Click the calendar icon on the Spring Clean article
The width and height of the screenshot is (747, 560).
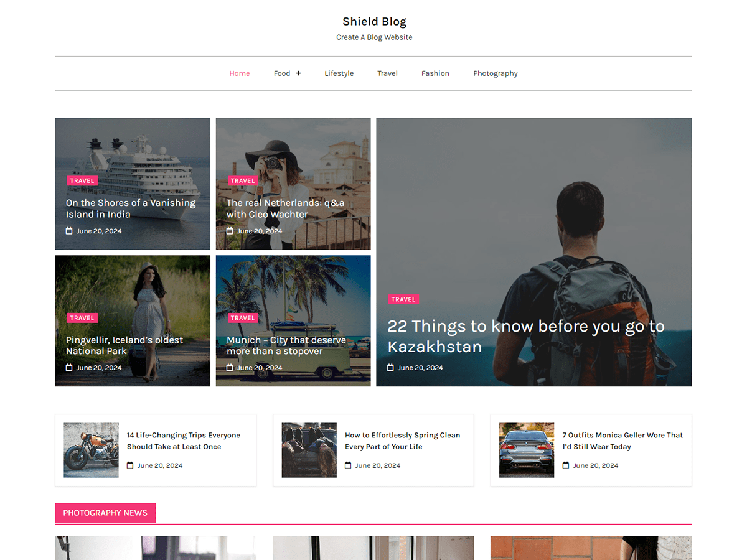tap(349, 465)
